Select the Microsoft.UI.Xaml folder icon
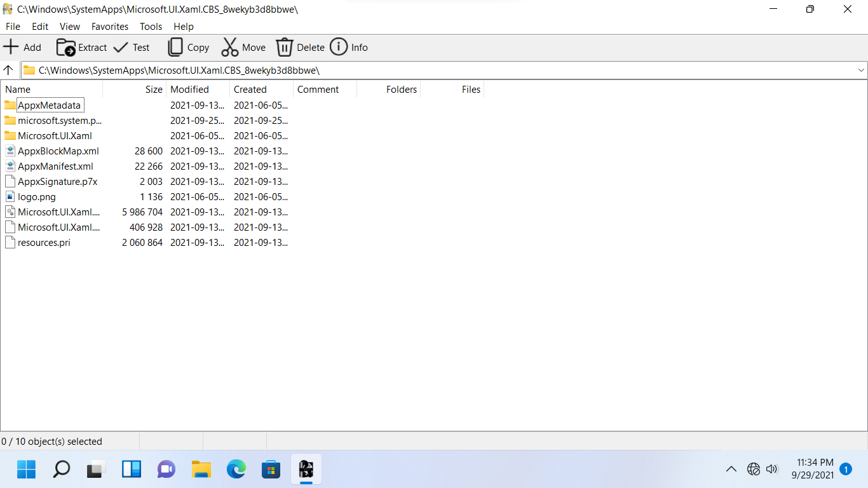Image resolution: width=868 pixels, height=488 pixels. pyautogui.click(x=10, y=135)
